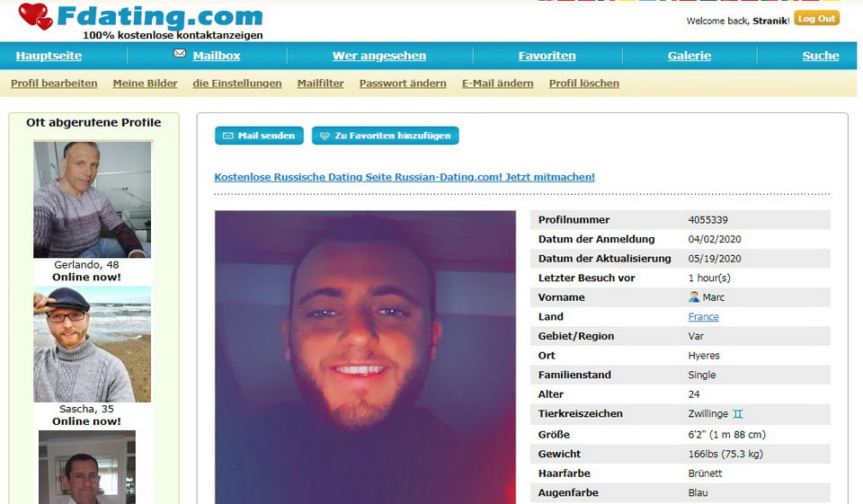The height and width of the screenshot is (504, 863).
Task: Go to the Favoriten section
Action: 547,56
